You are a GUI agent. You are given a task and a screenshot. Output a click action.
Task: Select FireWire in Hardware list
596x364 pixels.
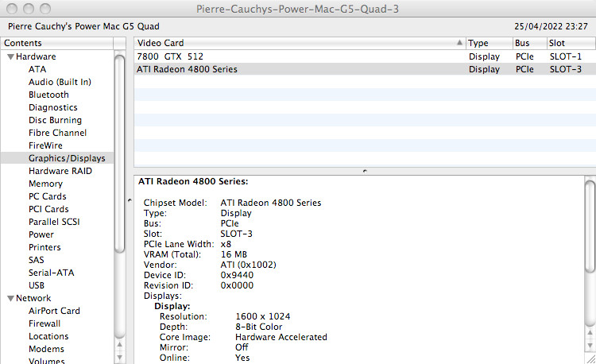point(45,145)
